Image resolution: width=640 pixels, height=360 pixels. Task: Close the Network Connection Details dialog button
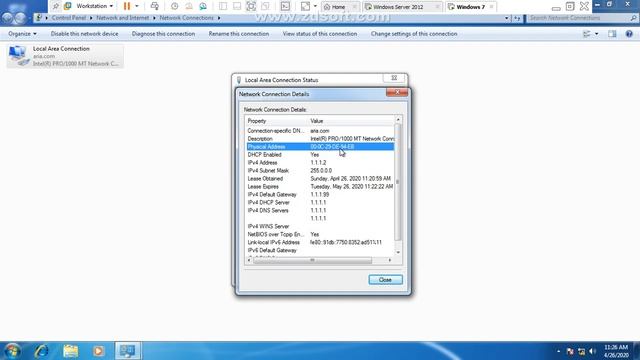click(x=385, y=280)
